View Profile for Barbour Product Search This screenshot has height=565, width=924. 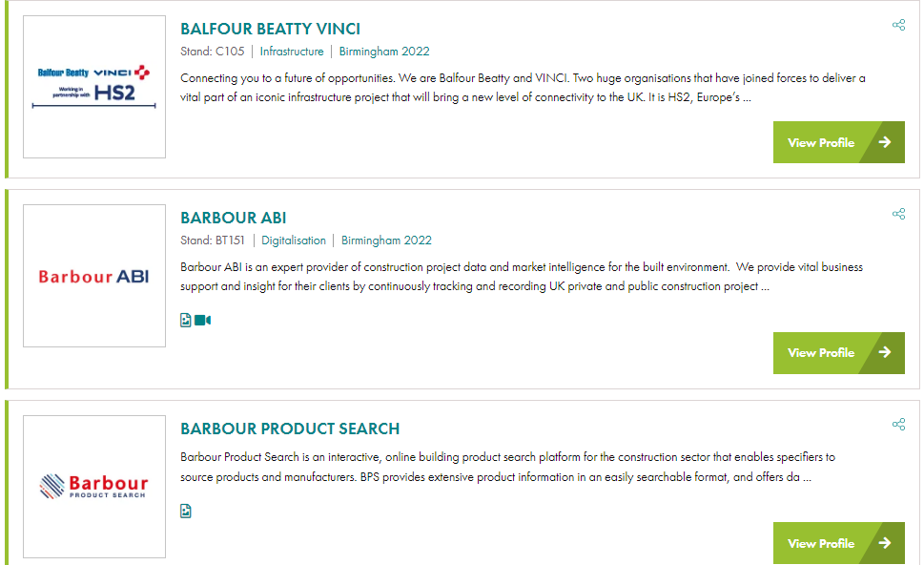838,543
